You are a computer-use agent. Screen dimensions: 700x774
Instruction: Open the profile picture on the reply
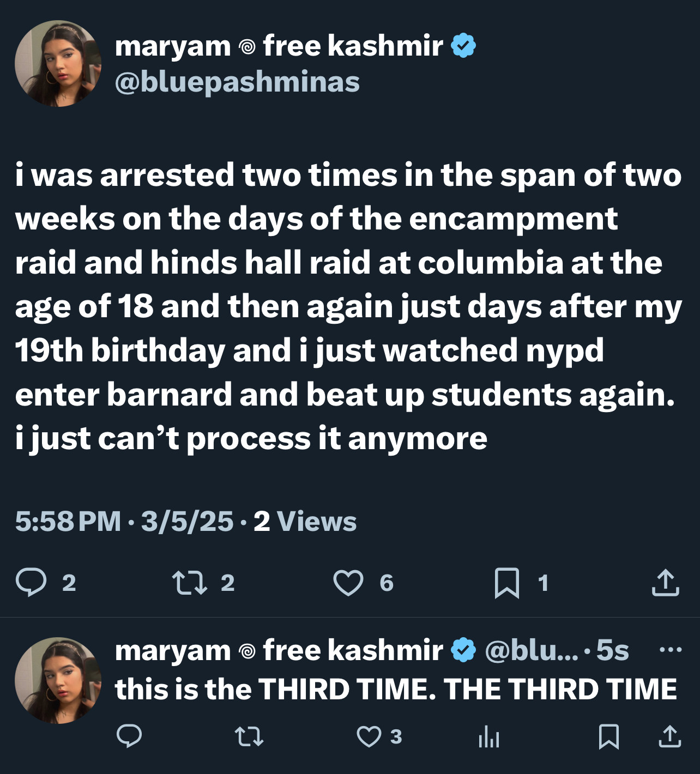click(x=58, y=680)
